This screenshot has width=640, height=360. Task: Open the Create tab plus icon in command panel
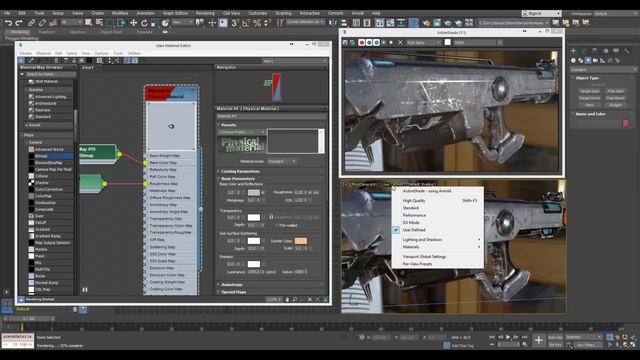[573, 51]
